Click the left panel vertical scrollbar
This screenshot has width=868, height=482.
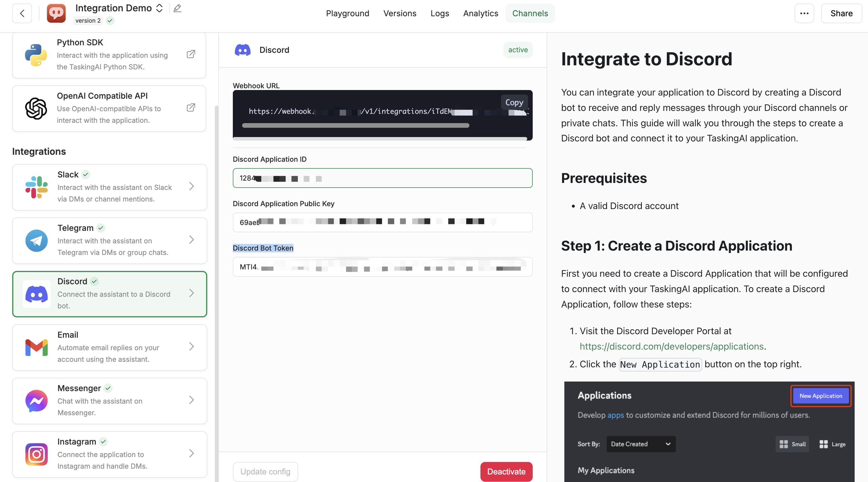click(217, 293)
